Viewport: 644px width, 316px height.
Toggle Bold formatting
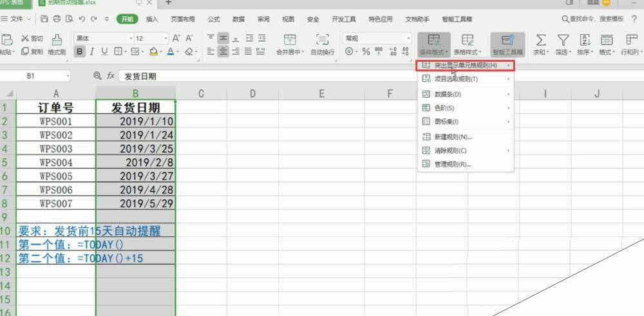click(80, 51)
